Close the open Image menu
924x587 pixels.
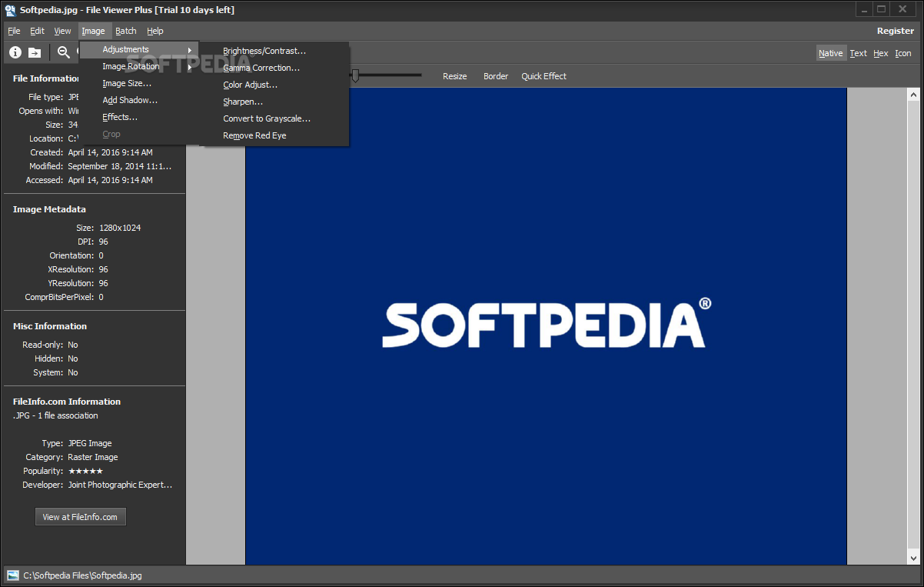point(93,31)
